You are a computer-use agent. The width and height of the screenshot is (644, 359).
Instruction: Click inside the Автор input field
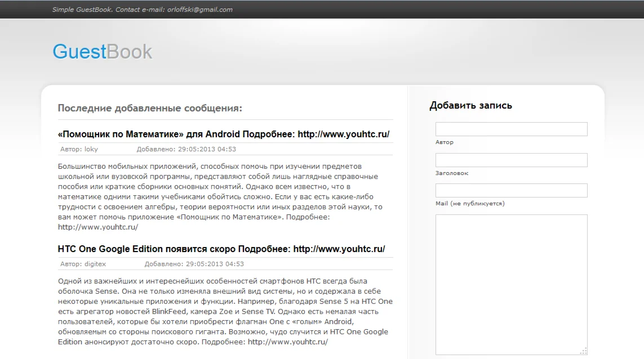510,129
